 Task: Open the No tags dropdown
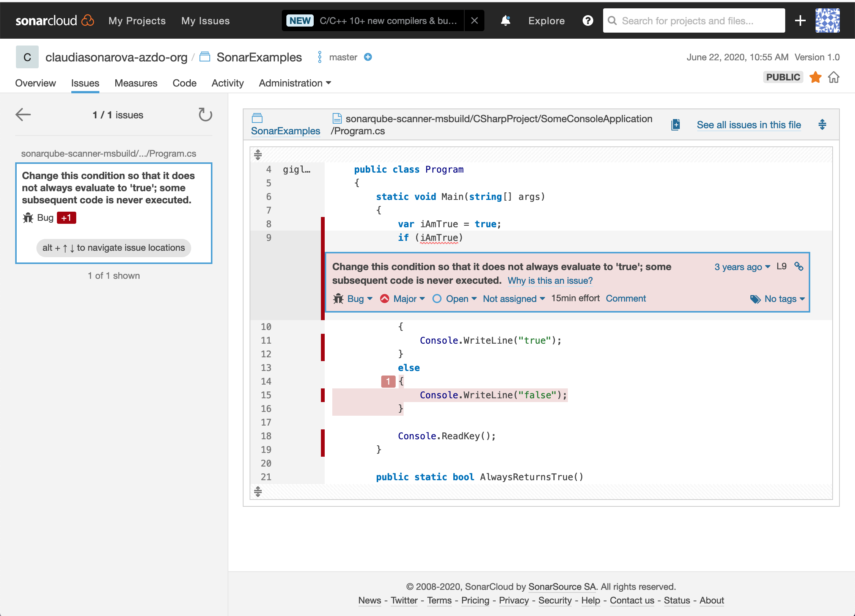coord(778,299)
